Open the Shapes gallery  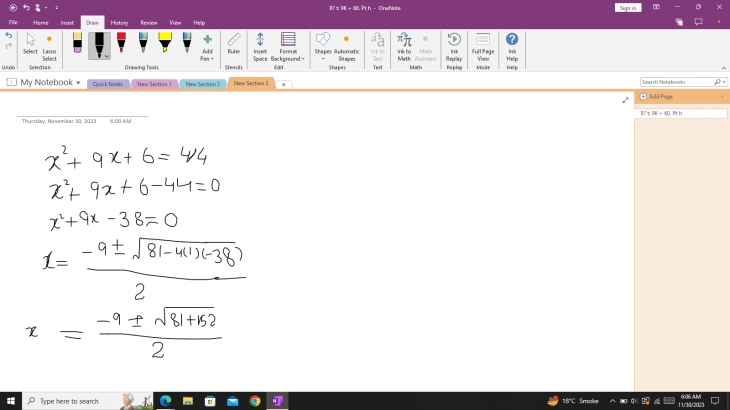pyautogui.click(x=323, y=47)
